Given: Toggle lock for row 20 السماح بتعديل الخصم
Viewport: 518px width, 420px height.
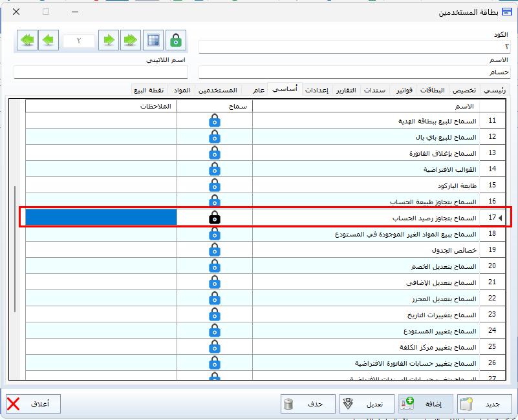Looking at the screenshot, I should 215,266.
